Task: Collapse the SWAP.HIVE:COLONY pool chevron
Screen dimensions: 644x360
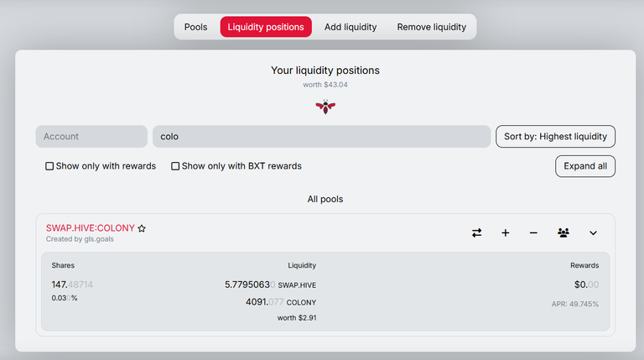Action: 593,233
